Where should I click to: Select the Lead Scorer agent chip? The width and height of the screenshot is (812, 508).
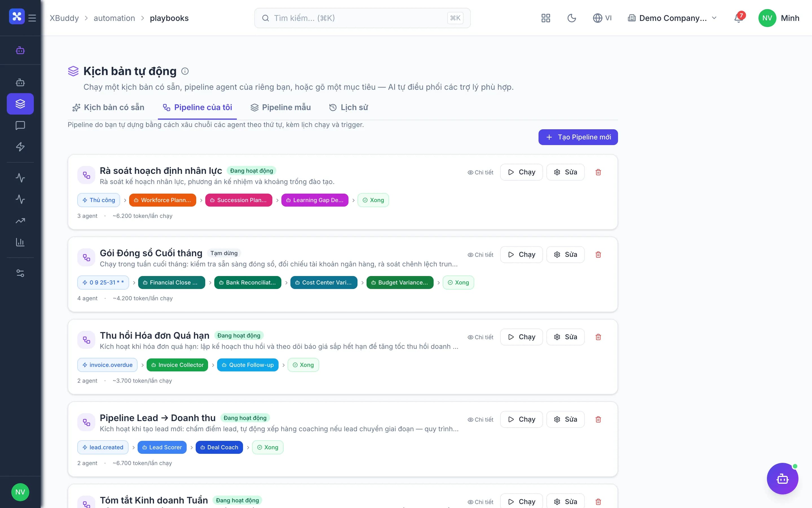tap(162, 447)
